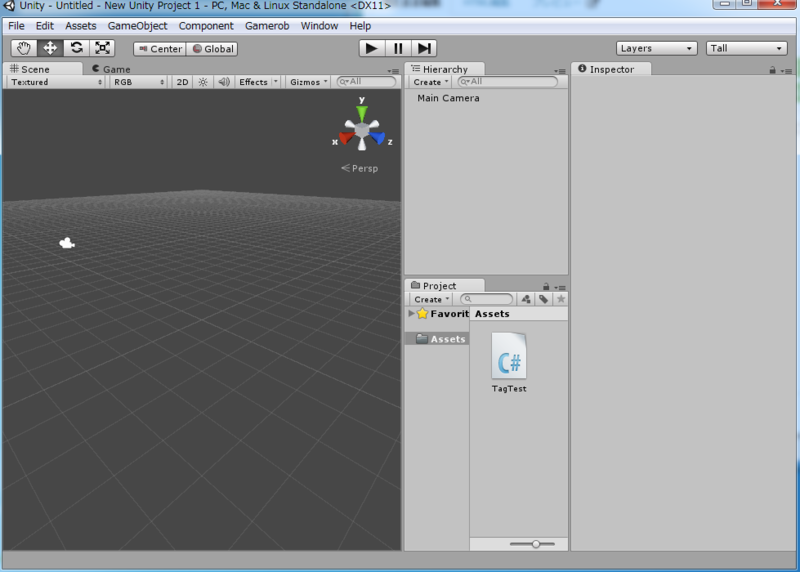Select the Inspector tab
800x572 pixels.
click(x=611, y=69)
